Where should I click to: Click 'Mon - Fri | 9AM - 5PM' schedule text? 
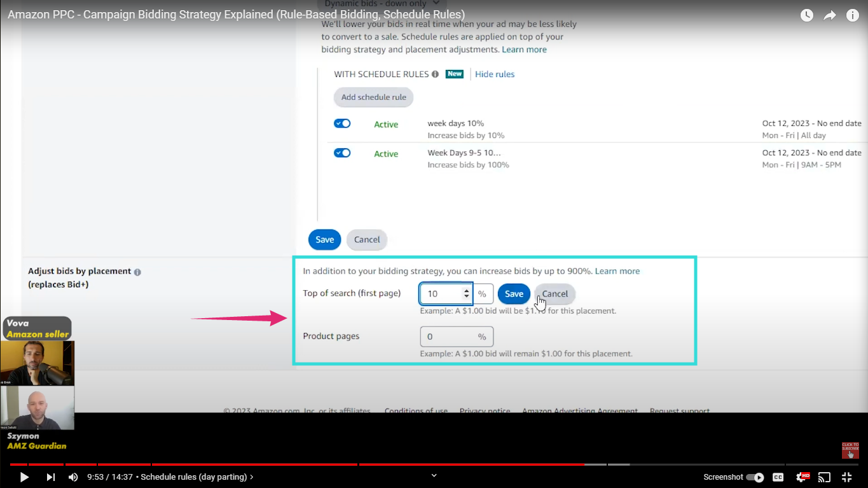point(801,165)
